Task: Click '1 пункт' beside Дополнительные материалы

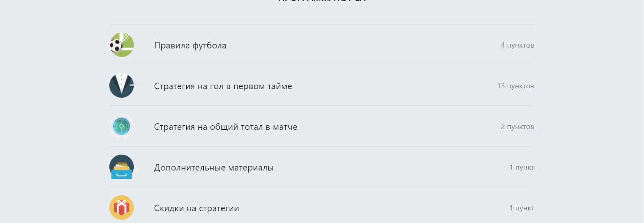Action: [x=522, y=167]
